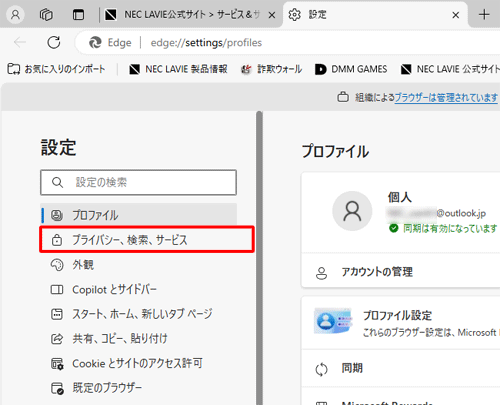Click 同期は有効になっています status text

click(x=450, y=229)
